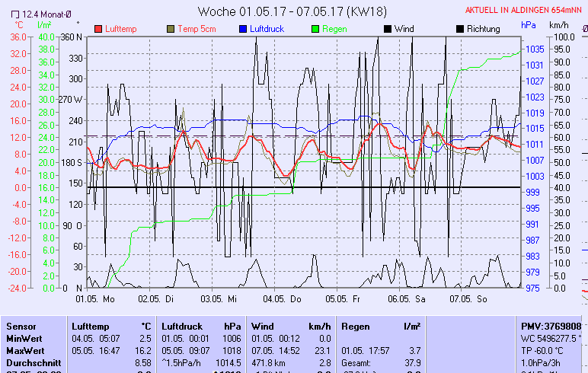This screenshot has height=373, width=588.
Task: Select the 01.05. Mo date label
Action: coord(94,299)
